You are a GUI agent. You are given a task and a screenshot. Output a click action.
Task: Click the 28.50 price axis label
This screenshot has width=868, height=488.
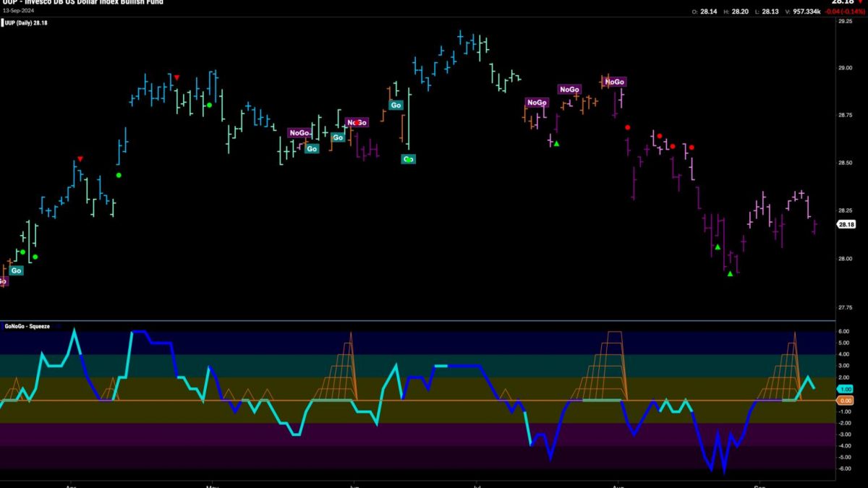(x=846, y=163)
